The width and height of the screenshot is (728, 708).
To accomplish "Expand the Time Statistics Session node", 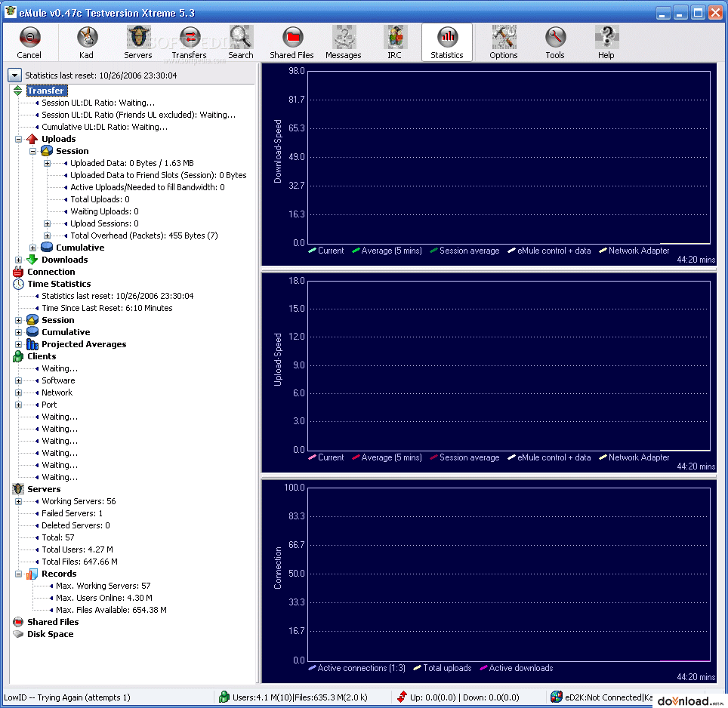I will coord(19,320).
